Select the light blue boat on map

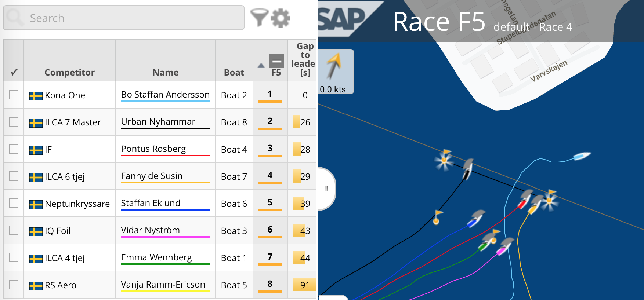coord(582,156)
